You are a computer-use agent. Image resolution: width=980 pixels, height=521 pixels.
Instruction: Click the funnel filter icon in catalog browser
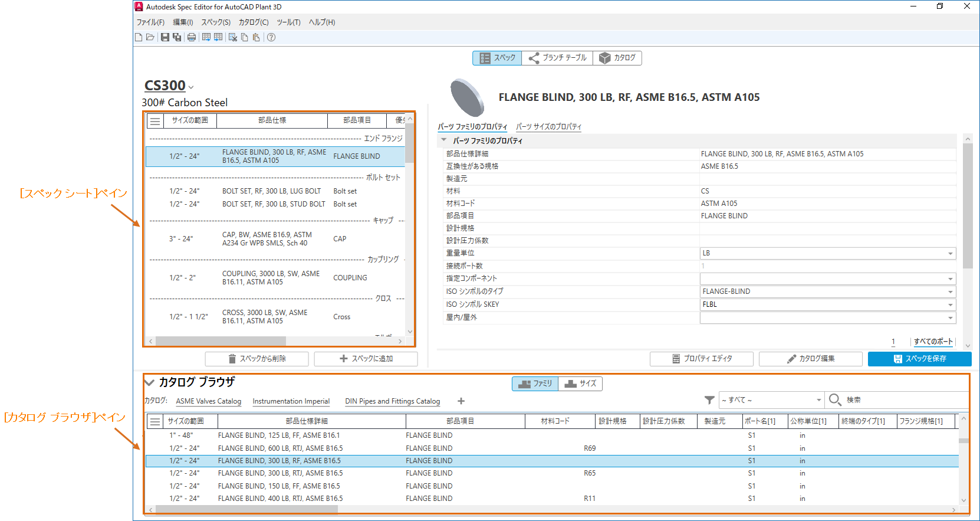[x=709, y=400]
